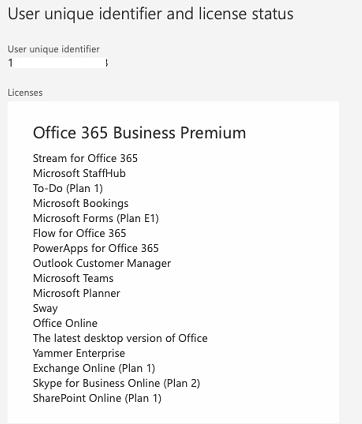This screenshot has height=424, width=362.
Task: Select PowerApps for Office 365
Action: tap(96, 248)
